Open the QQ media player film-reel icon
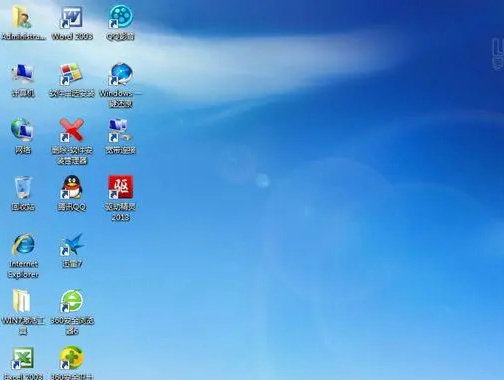 pos(120,17)
